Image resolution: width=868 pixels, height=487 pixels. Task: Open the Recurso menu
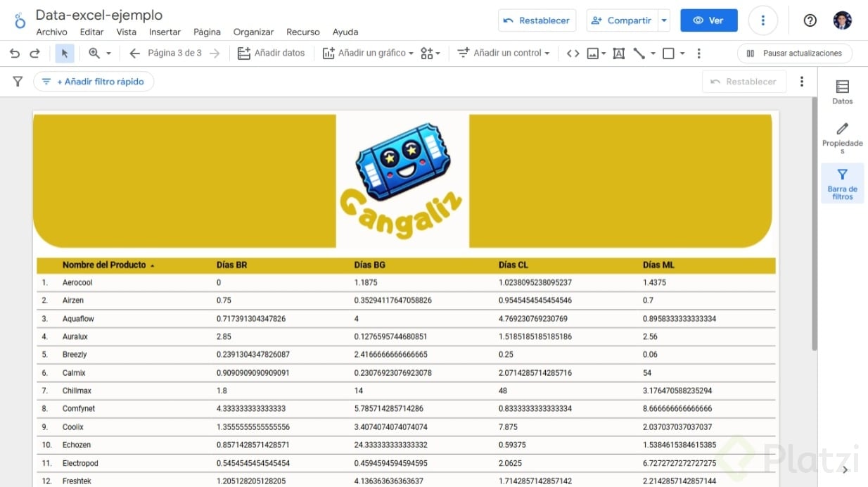303,32
